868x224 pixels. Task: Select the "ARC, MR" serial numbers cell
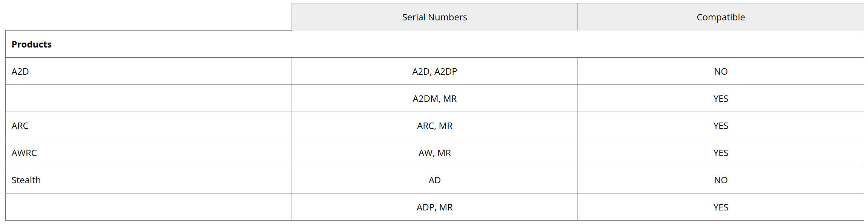pyautogui.click(x=434, y=126)
